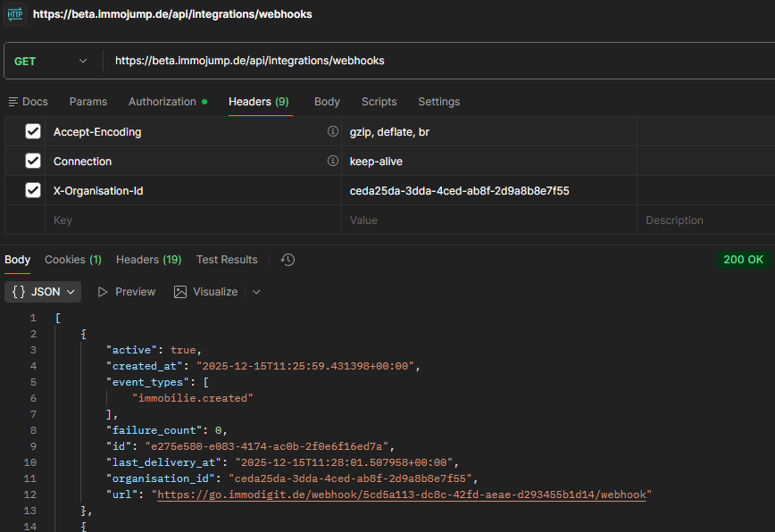The height and width of the screenshot is (532, 775).
Task: Open chevron dropdown next to Visualize
Action: [x=256, y=292]
